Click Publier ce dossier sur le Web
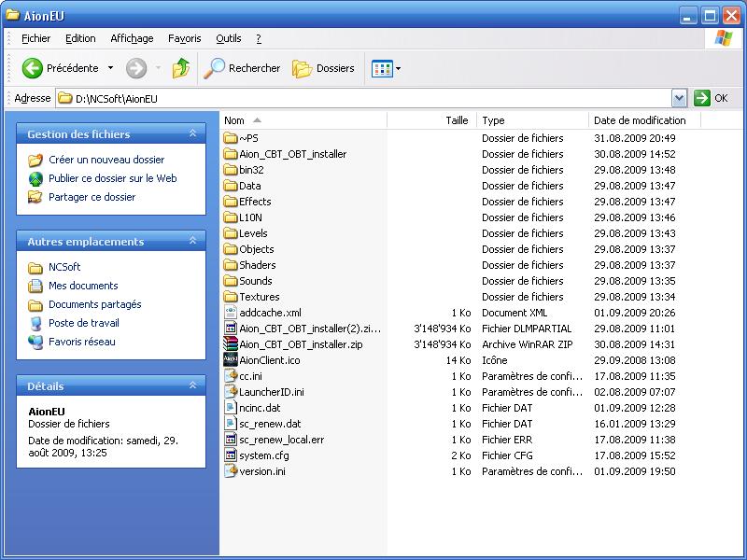747x560 pixels. (112, 178)
